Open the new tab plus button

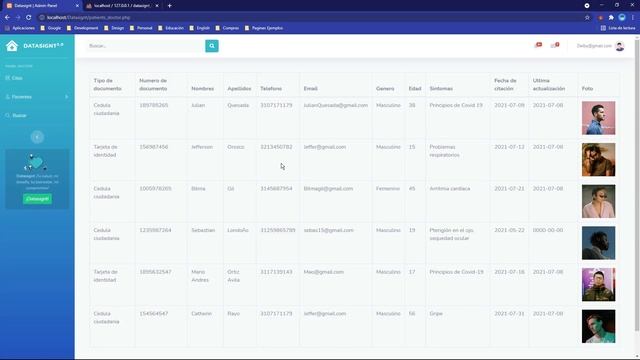pyautogui.click(x=169, y=6)
